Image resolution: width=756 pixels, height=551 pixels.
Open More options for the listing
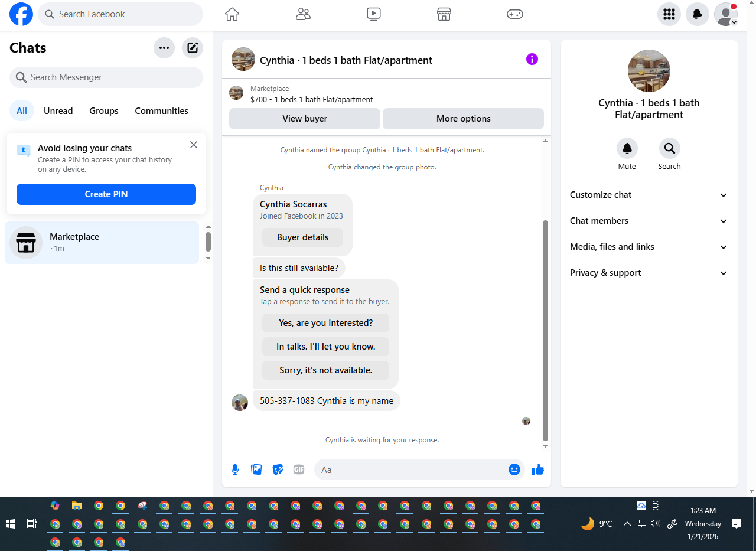pos(464,119)
